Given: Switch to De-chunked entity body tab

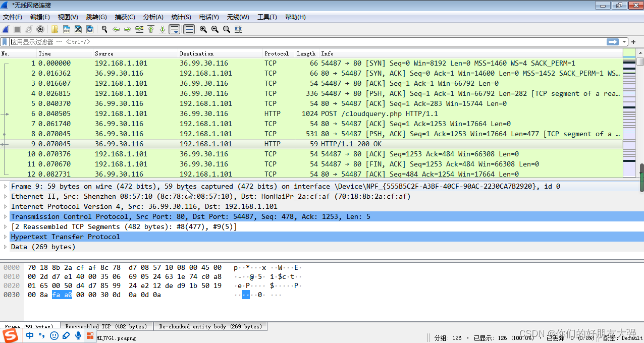Looking at the screenshot, I should point(209,326).
